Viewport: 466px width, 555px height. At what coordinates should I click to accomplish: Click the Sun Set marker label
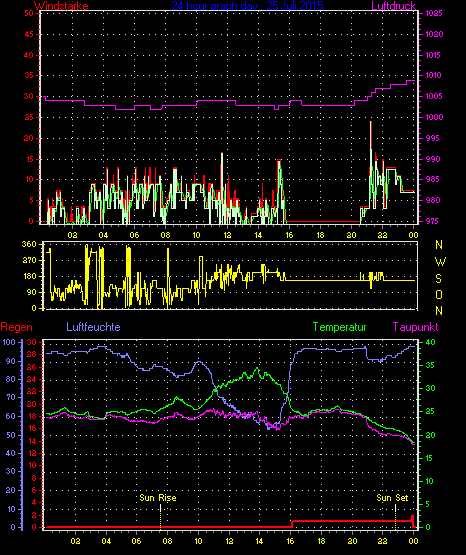[392, 498]
